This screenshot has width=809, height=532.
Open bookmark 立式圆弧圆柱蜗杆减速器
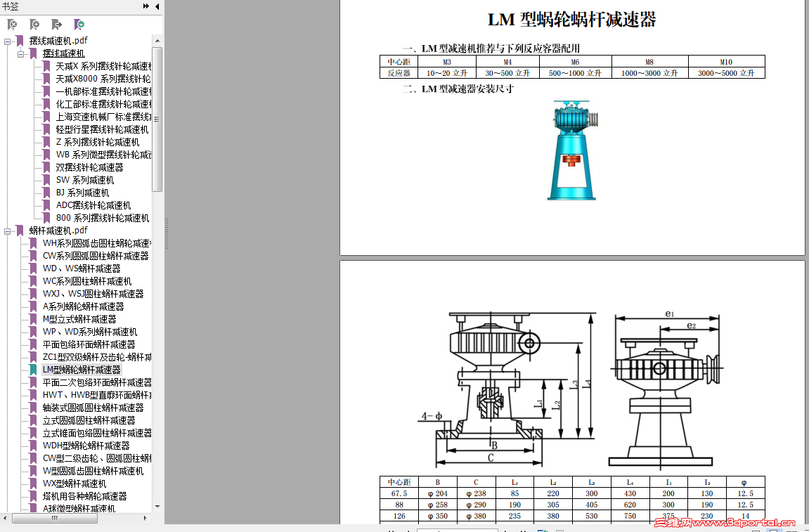pos(89,420)
